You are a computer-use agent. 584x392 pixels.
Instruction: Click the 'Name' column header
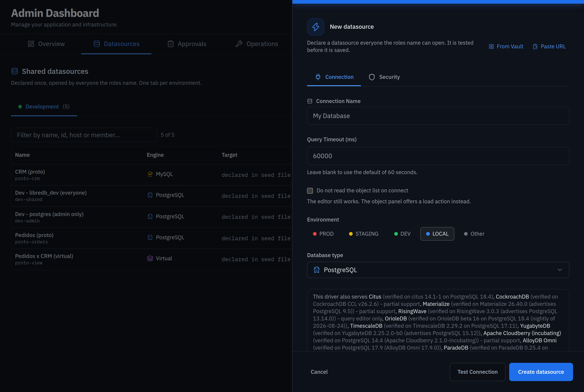(22, 155)
